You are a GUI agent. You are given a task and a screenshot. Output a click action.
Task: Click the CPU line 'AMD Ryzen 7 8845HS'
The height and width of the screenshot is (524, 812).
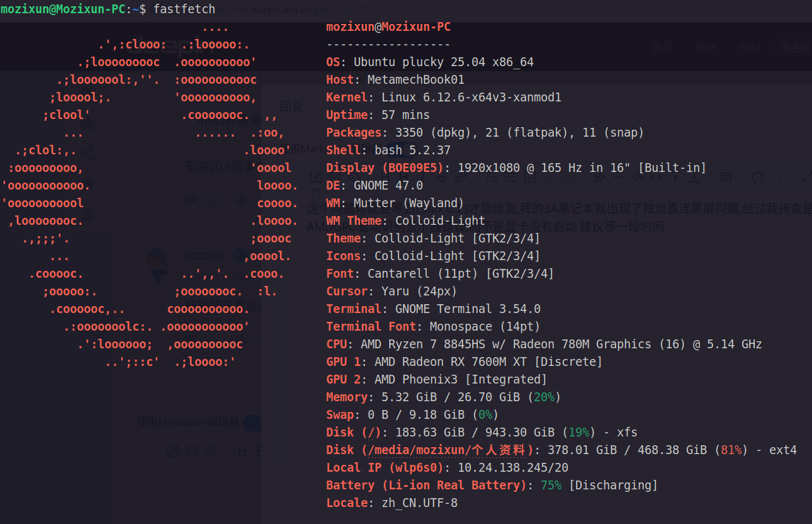tap(544, 345)
